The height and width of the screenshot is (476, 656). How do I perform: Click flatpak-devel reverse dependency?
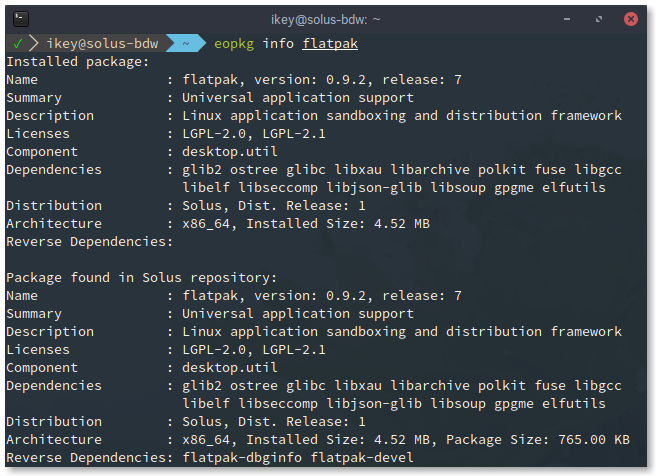[x=362, y=458]
